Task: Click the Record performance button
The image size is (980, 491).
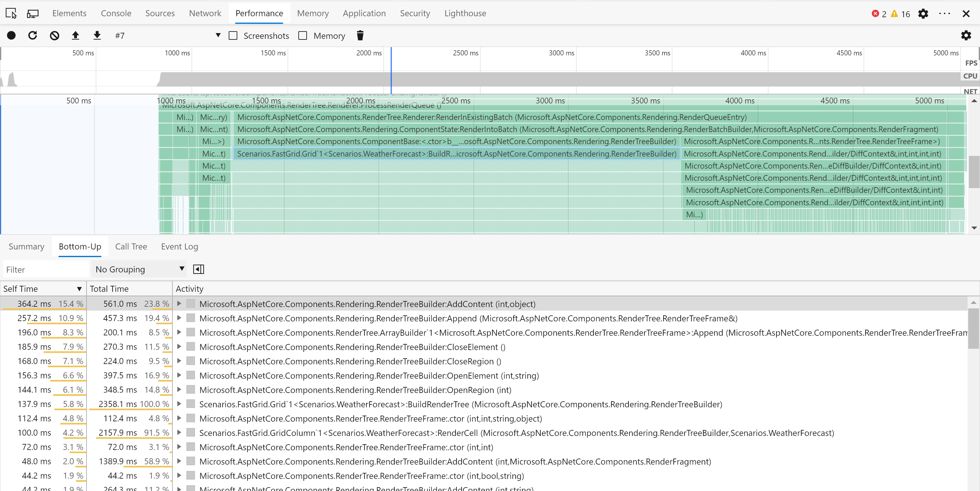Action: (x=11, y=36)
